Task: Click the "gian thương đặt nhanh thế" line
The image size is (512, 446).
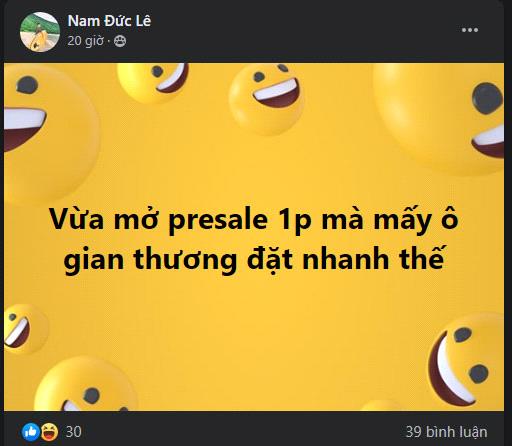Action: [x=254, y=259]
